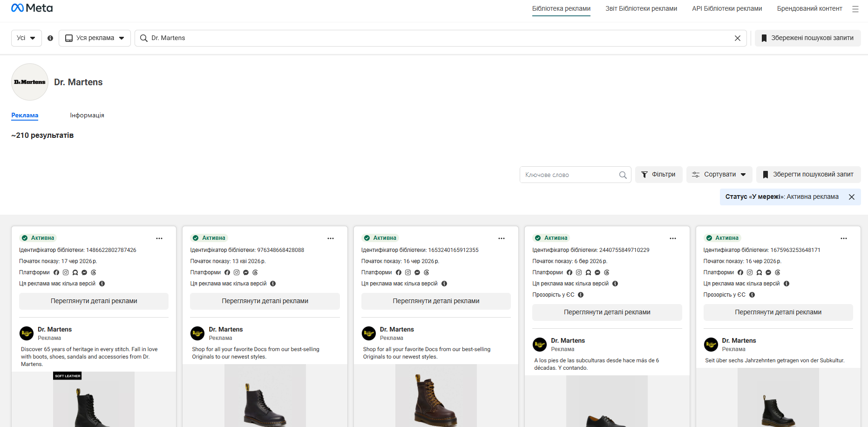The image size is (868, 427).
Task: Click the keyword search magnifier icon
Action: click(x=623, y=175)
